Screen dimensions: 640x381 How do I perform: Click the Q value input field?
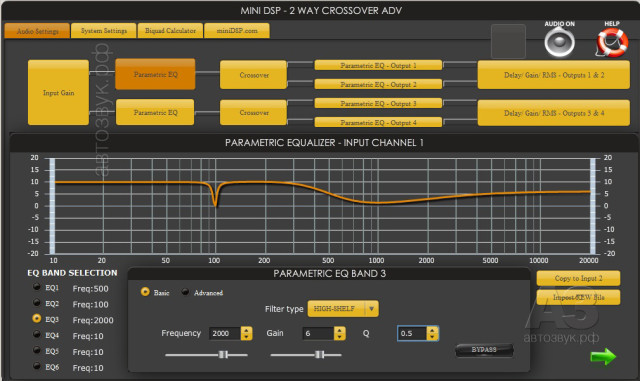tap(412, 333)
